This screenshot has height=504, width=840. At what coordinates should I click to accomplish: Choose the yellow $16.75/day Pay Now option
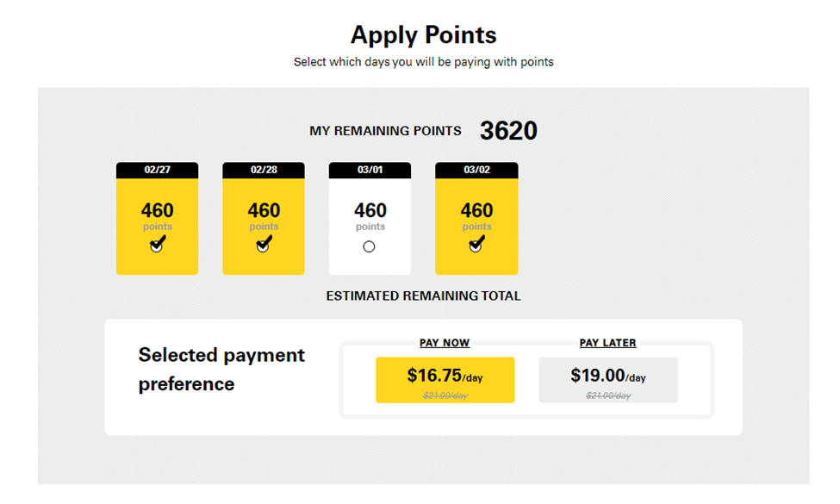[x=445, y=380]
